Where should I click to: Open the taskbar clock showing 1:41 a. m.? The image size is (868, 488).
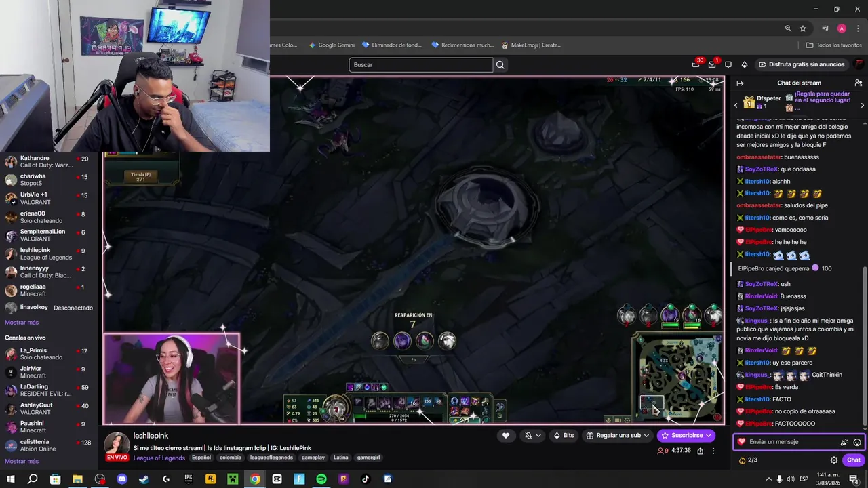click(829, 479)
